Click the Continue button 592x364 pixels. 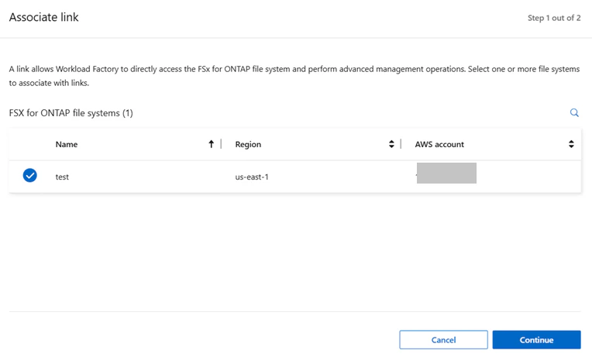536,340
